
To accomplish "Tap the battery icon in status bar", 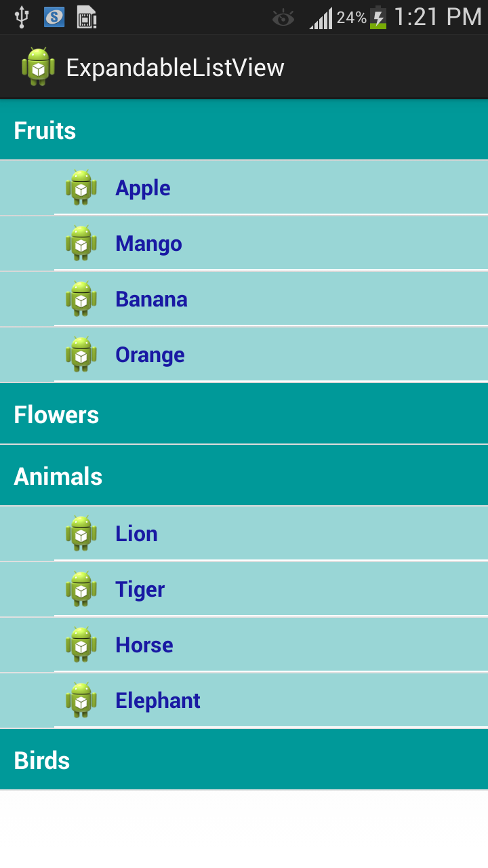I will tap(378, 18).
